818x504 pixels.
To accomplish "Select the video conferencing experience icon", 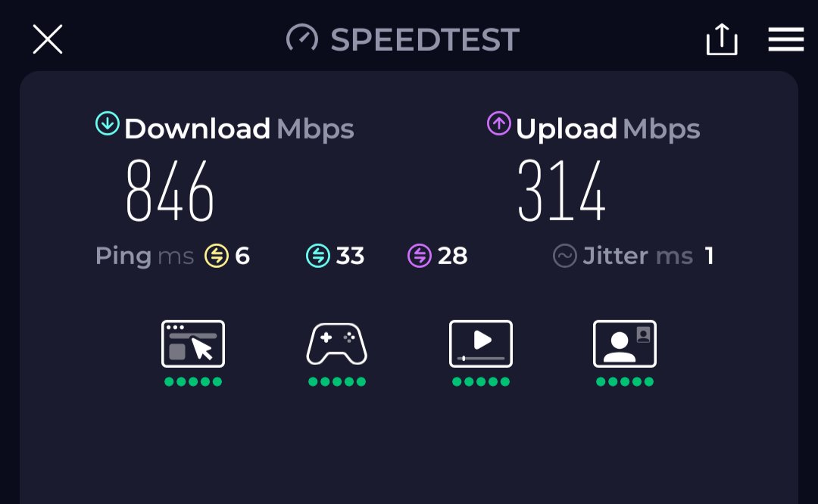I will pyautogui.click(x=625, y=344).
